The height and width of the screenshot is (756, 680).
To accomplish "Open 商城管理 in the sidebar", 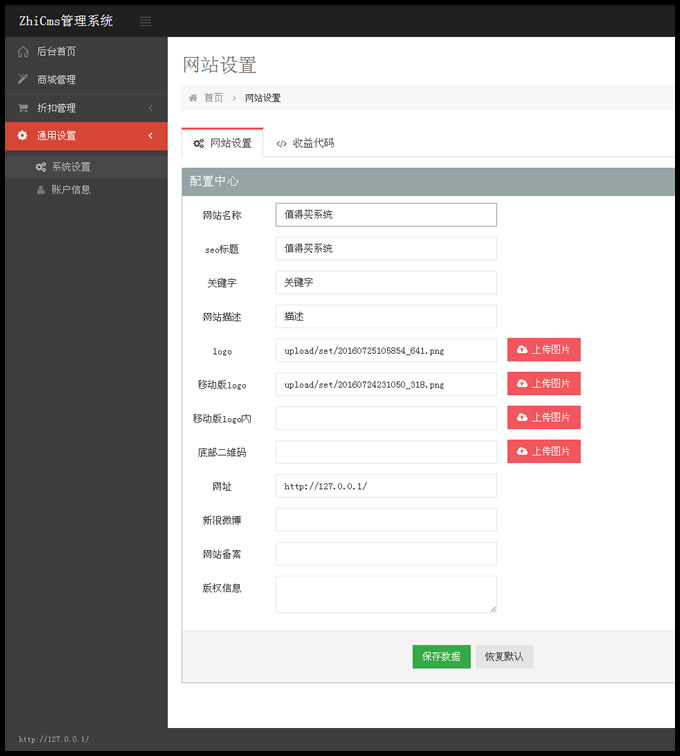I will pyautogui.click(x=86, y=79).
